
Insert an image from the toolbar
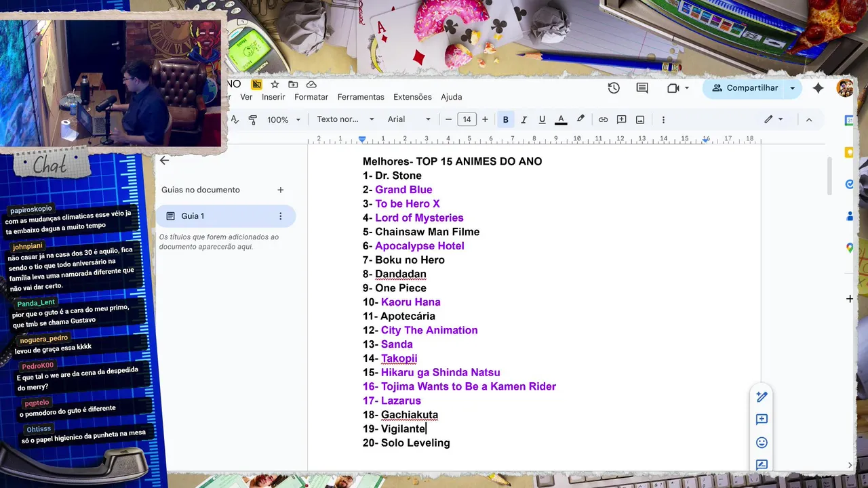click(640, 119)
